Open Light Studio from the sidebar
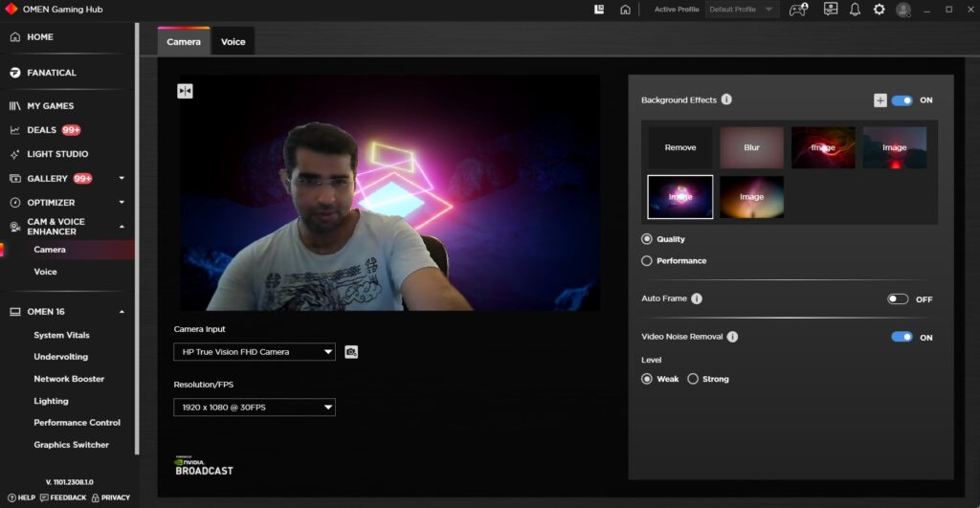The height and width of the screenshot is (508, 980). coord(57,154)
